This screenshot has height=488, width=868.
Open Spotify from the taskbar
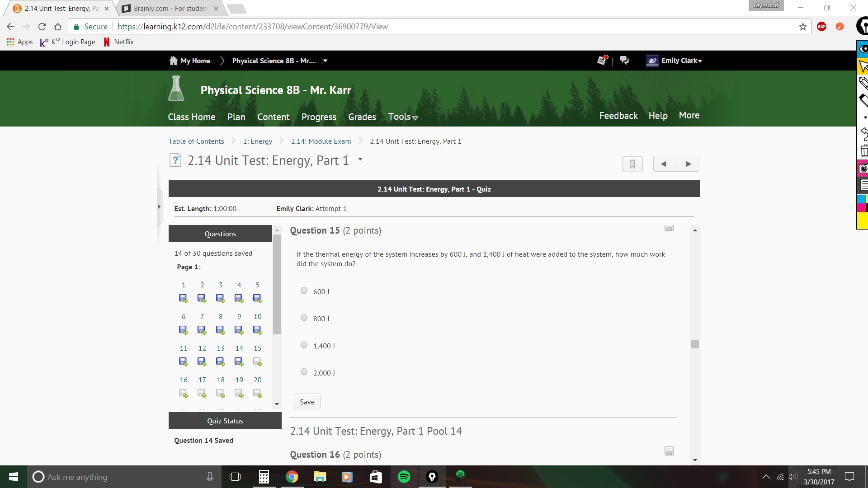pyautogui.click(x=404, y=477)
